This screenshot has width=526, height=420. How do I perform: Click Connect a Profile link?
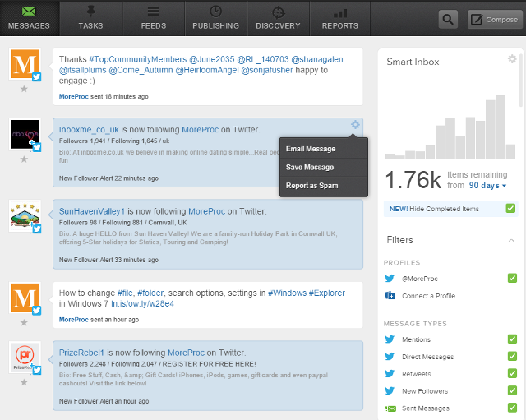(x=429, y=296)
